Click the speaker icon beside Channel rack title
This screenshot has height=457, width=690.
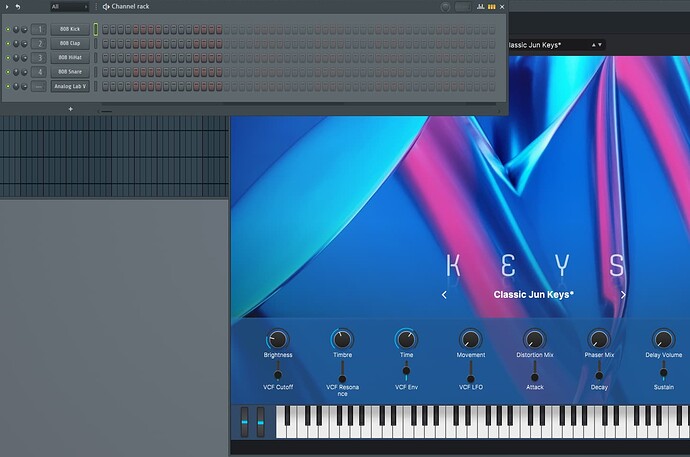(106, 7)
